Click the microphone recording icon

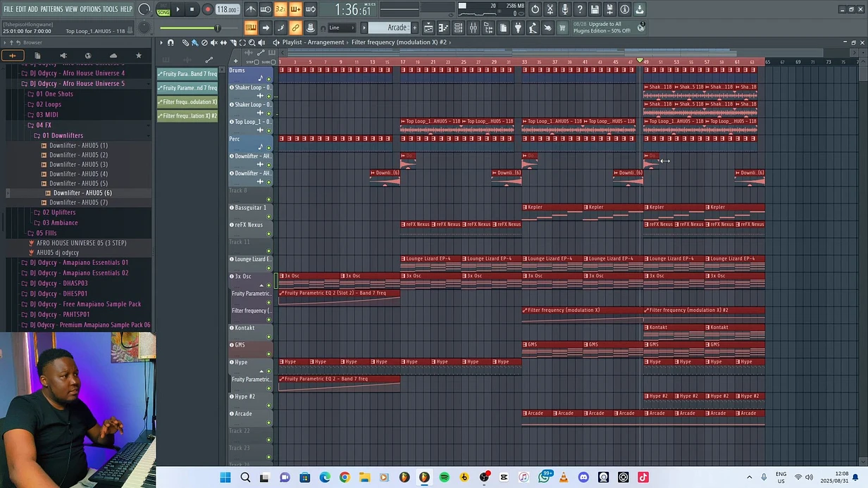[565, 10]
